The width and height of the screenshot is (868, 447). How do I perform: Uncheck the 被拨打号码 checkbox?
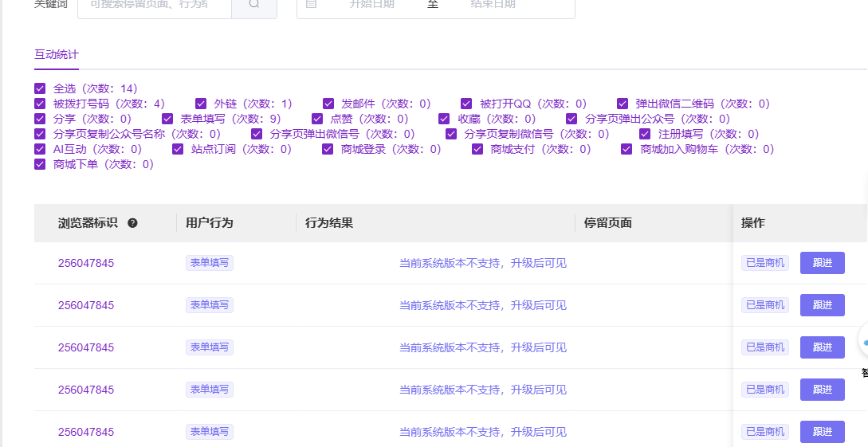click(x=40, y=104)
